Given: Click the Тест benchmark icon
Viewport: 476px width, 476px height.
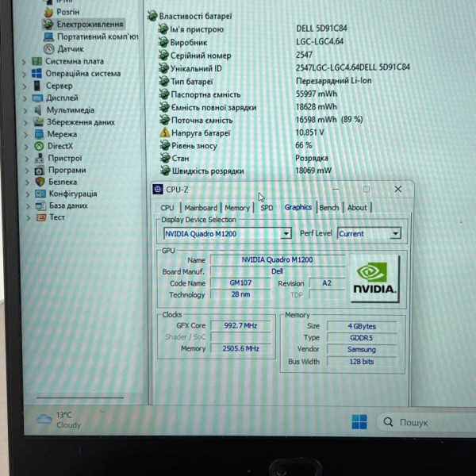Looking at the screenshot, I should pos(41,217).
